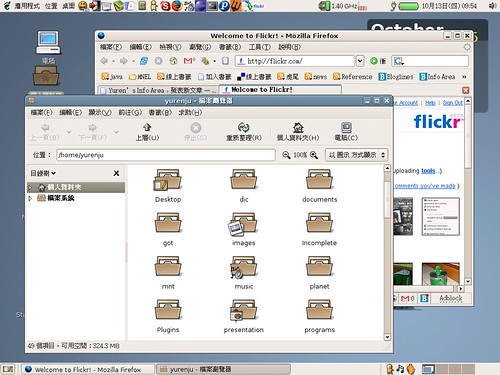Click the Firefox URL address field
Image resolution: width=500 pixels, height=375 pixels.
(x=295, y=61)
